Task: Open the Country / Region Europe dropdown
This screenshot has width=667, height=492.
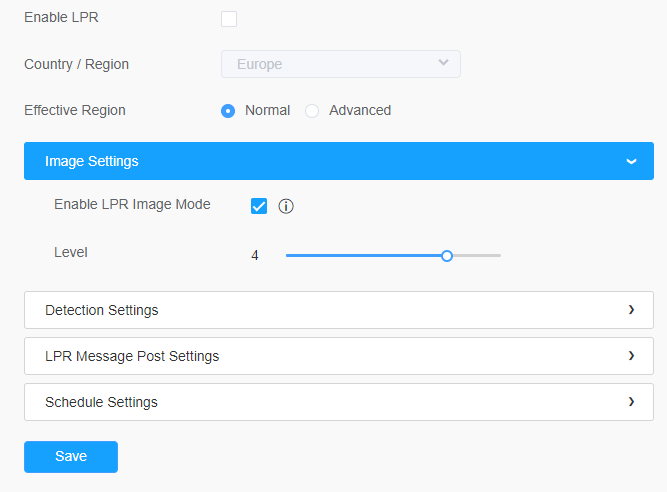Action: (341, 64)
